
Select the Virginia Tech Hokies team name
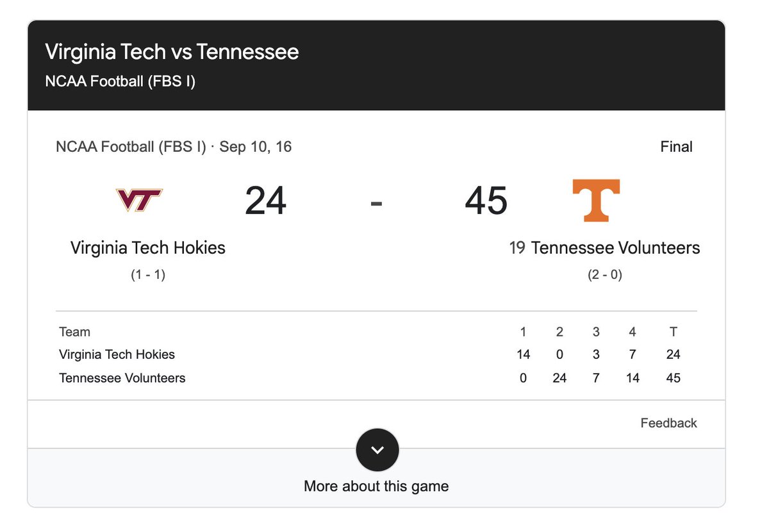pyautogui.click(x=148, y=247)
